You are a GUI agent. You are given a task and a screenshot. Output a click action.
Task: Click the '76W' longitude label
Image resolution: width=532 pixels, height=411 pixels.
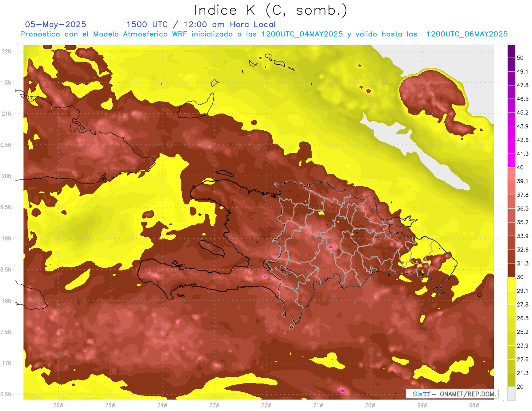(x=58, y=405)
